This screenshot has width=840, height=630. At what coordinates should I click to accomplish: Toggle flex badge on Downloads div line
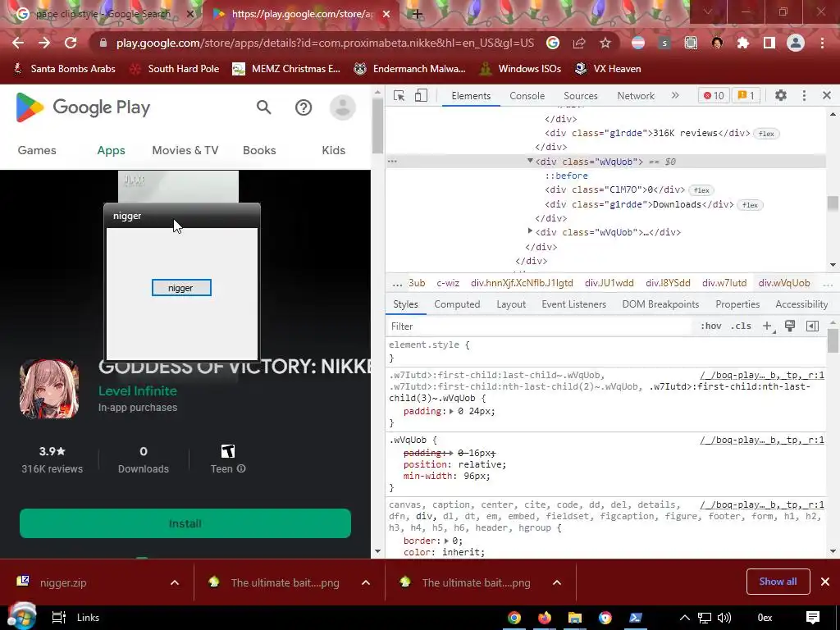click(x=750, y=204)
